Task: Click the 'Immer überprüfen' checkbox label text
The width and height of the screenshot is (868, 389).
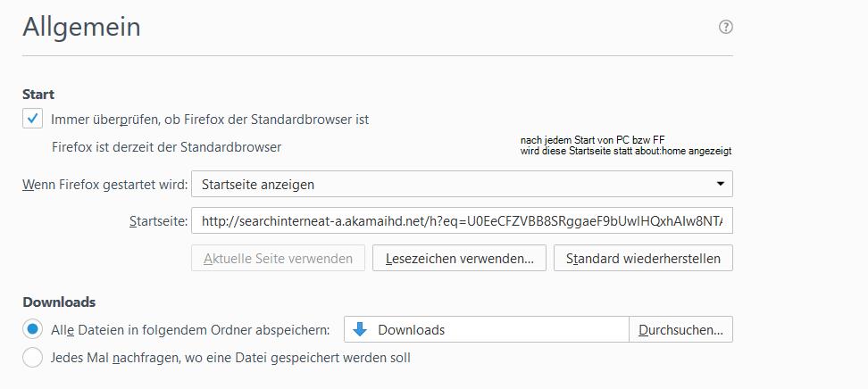Action: coord(210,119)
